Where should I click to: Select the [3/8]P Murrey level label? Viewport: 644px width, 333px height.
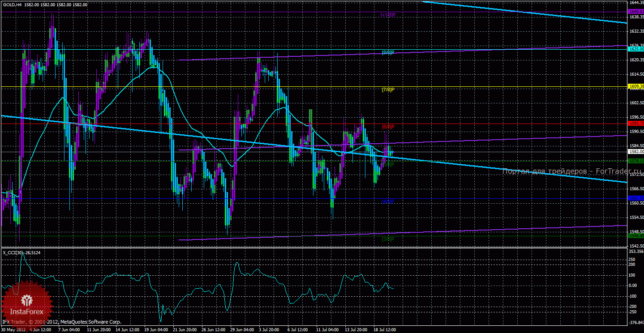[388, 239]
